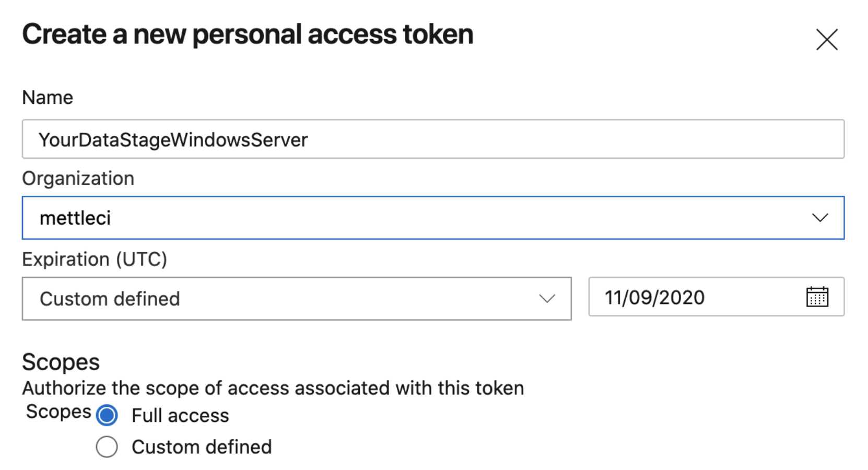Viewport: 868px width, 470px height.
Task: Click the expiration date field 11/09/2020
Action: pyautogui.click(x=654, y=298)
